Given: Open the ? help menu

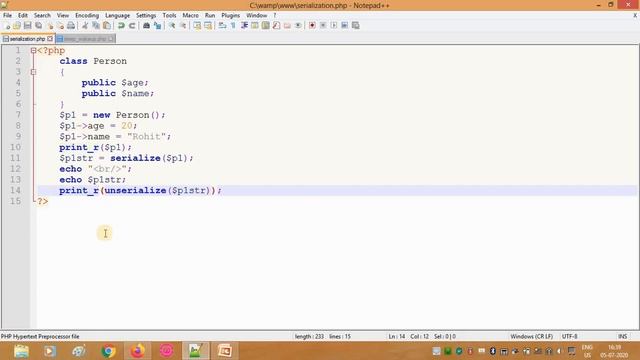Looking at the screenshot, I should [275, 16].
